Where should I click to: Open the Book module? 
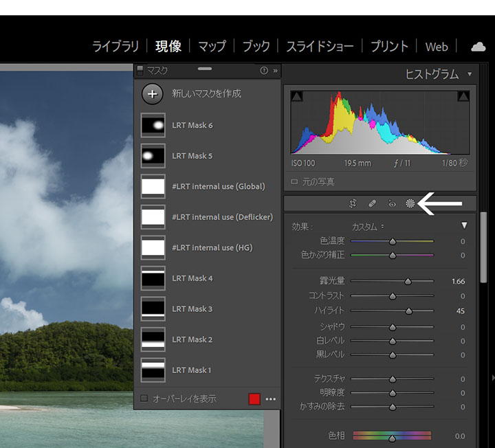(x=256, y=46)
